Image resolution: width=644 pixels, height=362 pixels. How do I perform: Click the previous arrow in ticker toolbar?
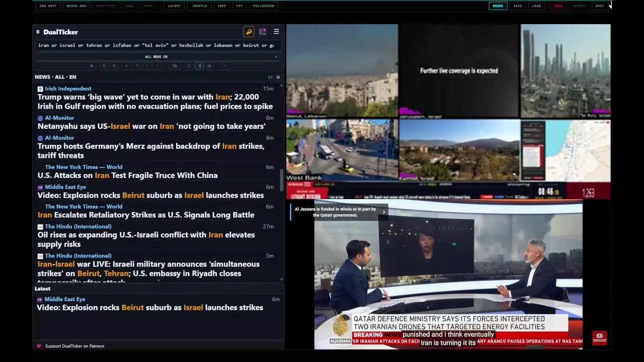[147, 66]
